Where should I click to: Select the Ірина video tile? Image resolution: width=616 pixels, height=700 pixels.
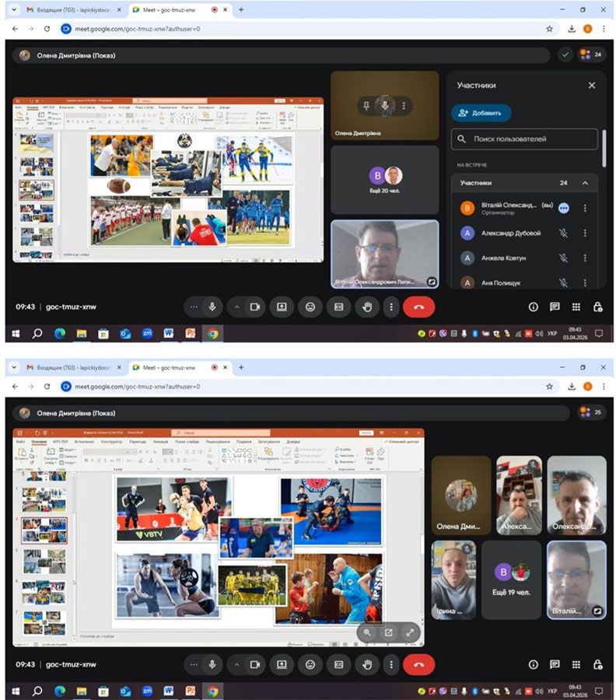click(453, 580)
